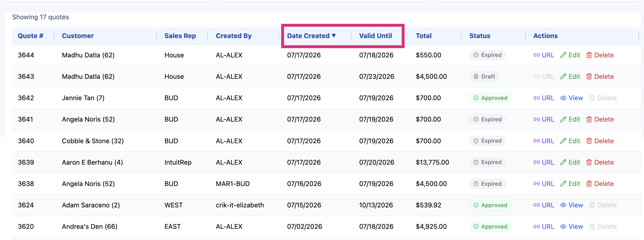Click the Approved status badge for quote 3642
The width and height of the screenshot is (644, 240).
(x=490, y=98)
